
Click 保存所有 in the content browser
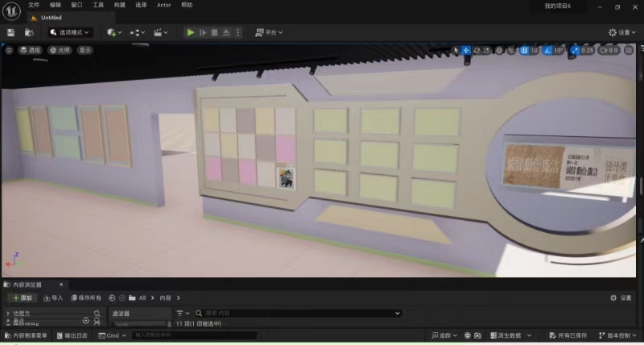[x=85, y=297]
